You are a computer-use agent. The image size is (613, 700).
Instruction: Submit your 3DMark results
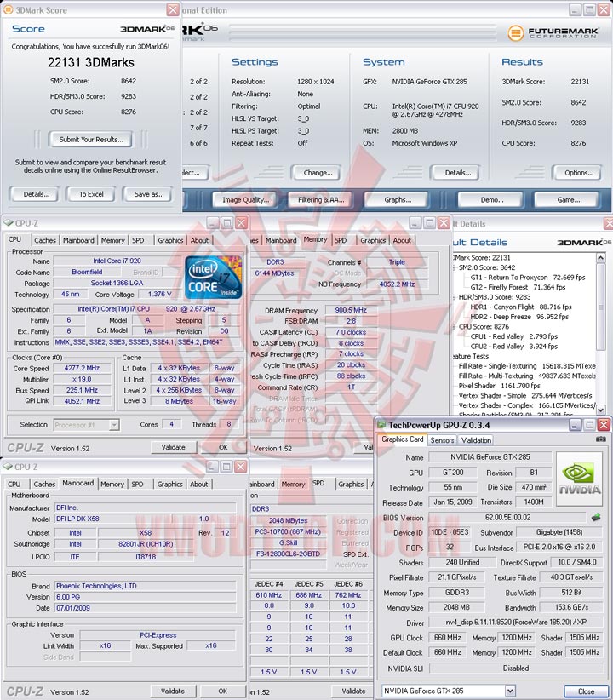click(x=91, y=140)
